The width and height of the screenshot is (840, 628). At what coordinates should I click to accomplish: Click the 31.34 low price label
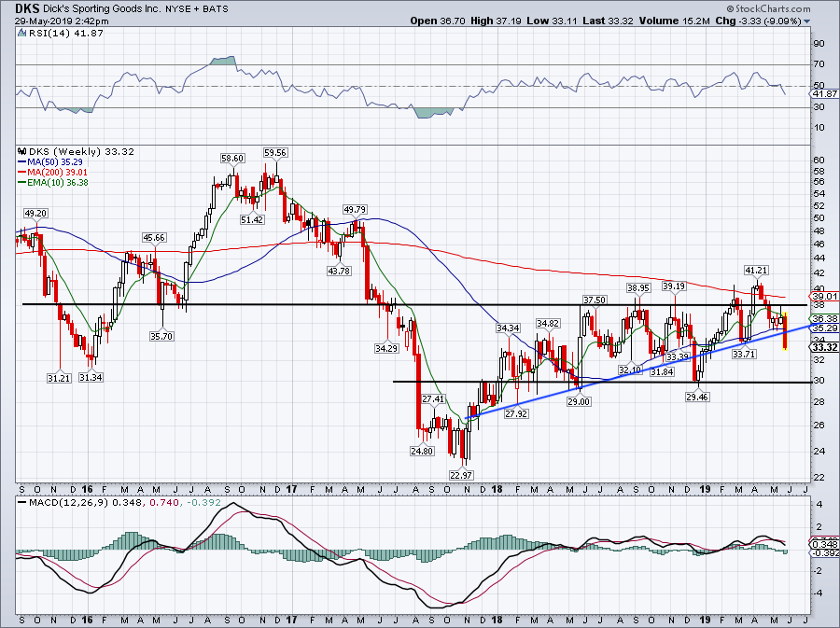click(x=91, y=377)
